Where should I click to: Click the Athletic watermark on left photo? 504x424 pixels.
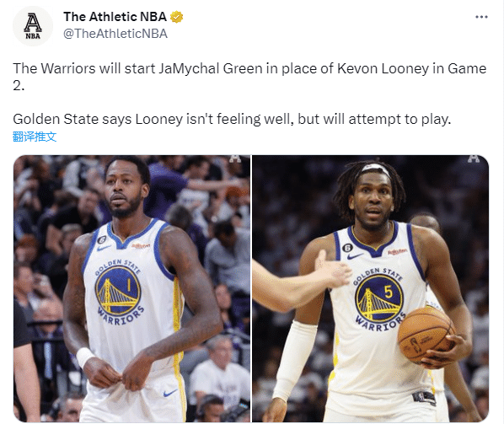coord(235,158)
